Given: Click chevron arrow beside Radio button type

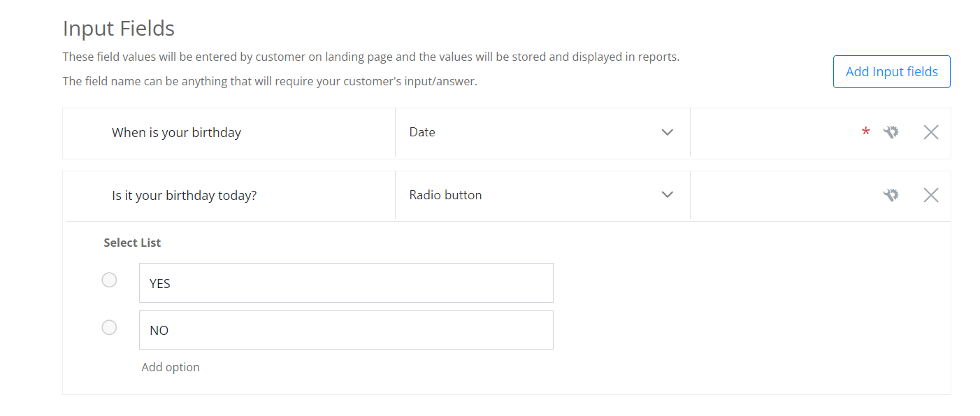Looking at the screenshot, I should (667, 195).
